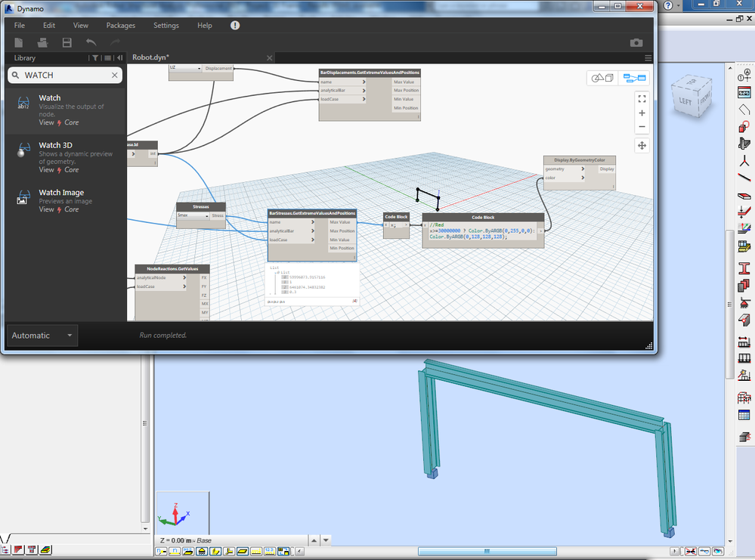This screenshot has height=560, width=755.
Task: Click the notification exclamation icon in menu bar
Action: click(235, 26)
